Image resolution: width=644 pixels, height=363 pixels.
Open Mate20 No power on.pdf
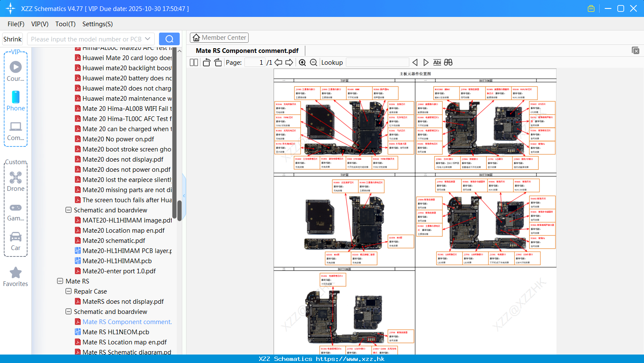point(118,139)
